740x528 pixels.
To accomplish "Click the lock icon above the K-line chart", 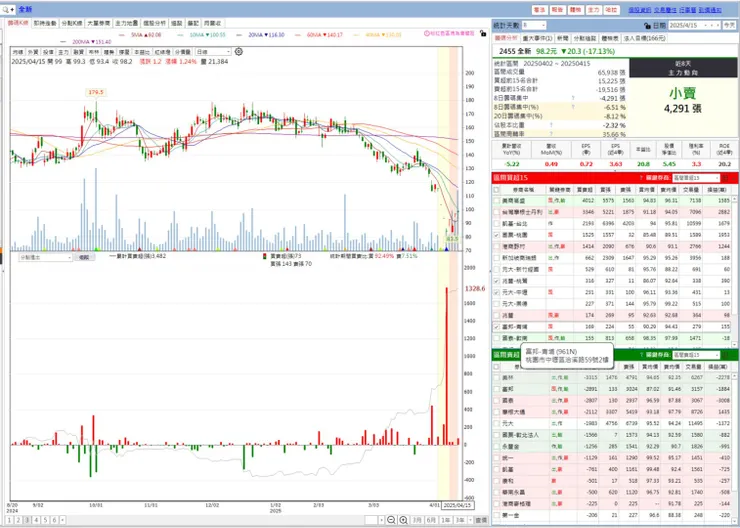I will click(x=482, y=34).
